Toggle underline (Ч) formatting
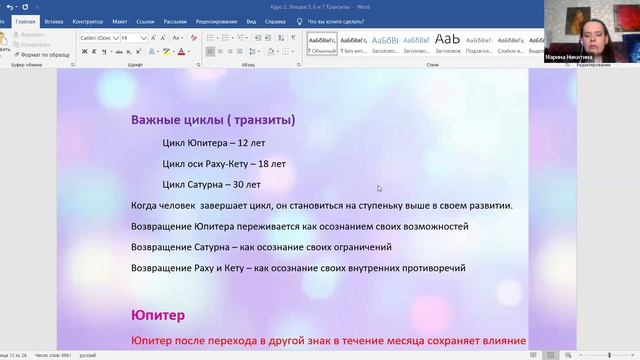This screenshot has height=360, width=640. [x=104, y=51]
